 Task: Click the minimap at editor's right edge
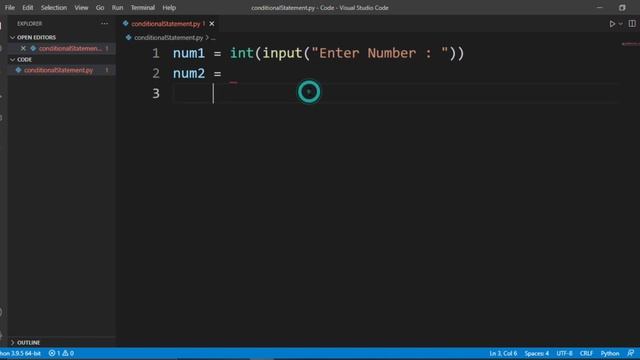[631, 44]
